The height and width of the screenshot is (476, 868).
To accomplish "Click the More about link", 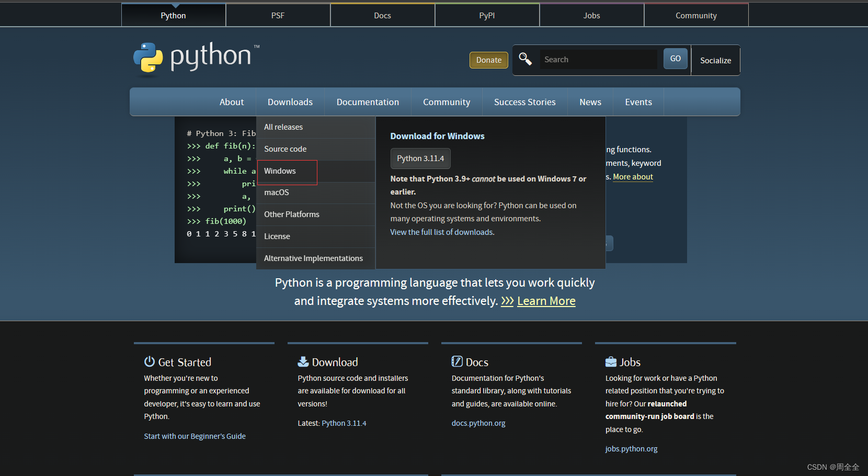I will (633, 177).
